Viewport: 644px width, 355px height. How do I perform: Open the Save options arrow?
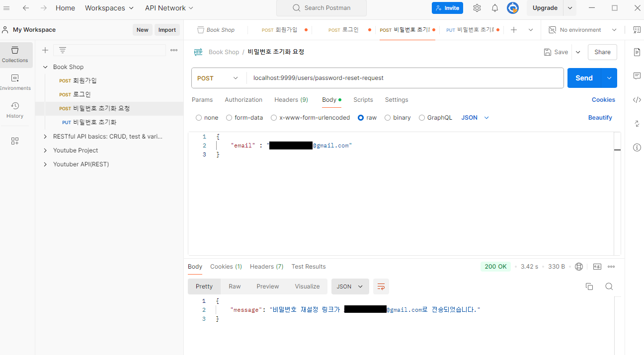coord(578,52)
